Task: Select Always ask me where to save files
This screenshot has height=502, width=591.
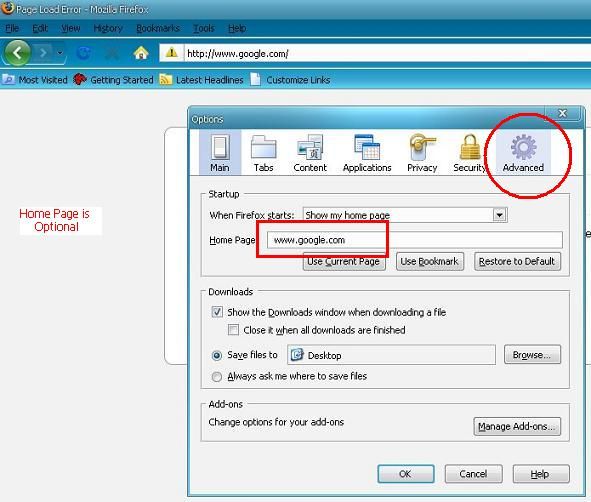Action: tap(217, 376)
